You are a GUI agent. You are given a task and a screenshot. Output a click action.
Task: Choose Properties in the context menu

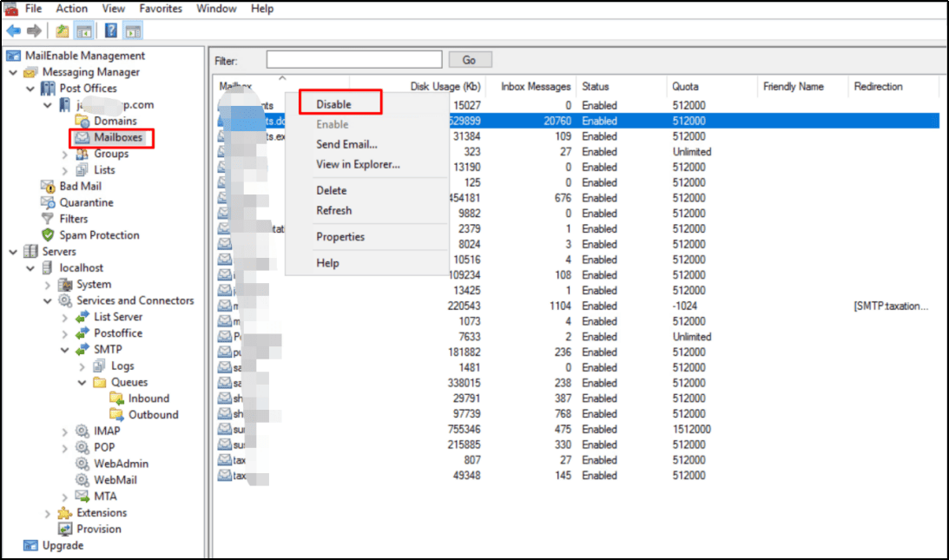pyautogui.click(x=340, y=237)
